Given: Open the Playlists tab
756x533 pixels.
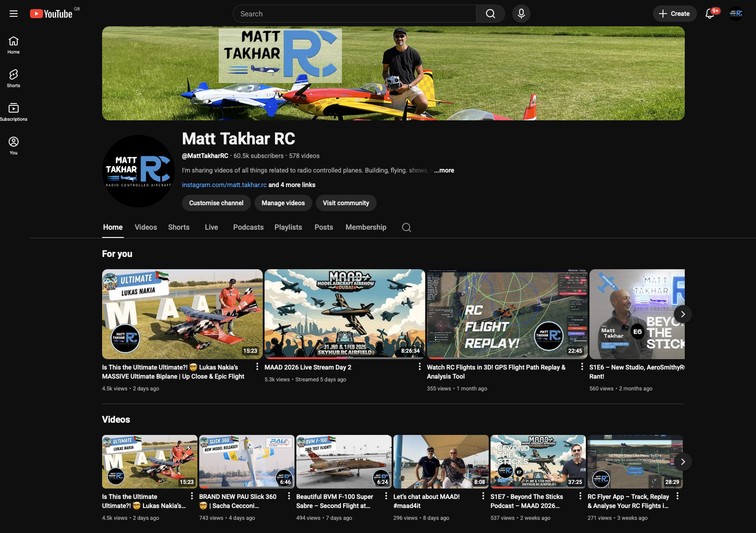Looking at the screenshot, I should point(288,227).
